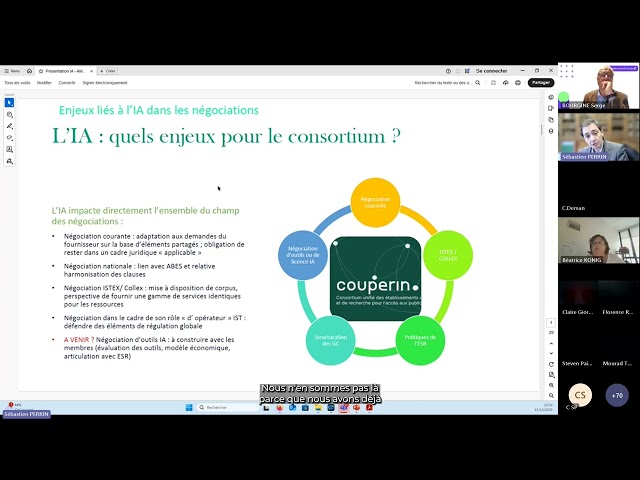
Task: Select the freehand draw tool
Action: 9,138
